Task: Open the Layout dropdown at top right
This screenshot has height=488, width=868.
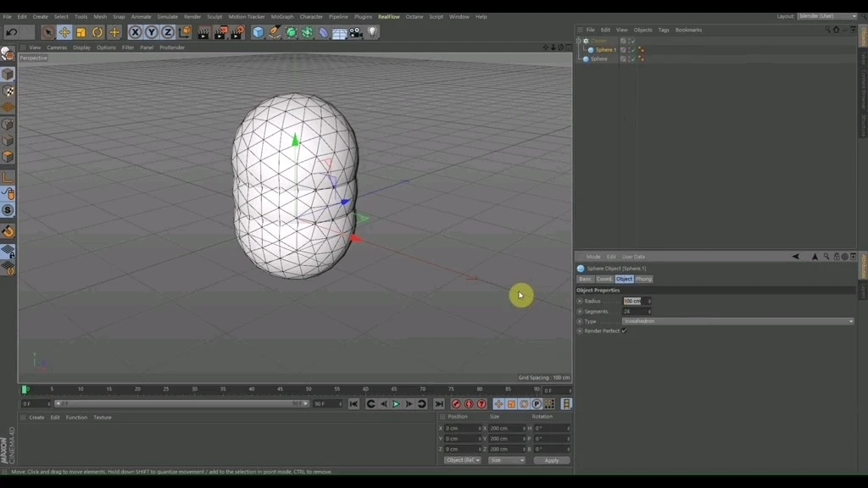Action: click(x=827, y=16)
